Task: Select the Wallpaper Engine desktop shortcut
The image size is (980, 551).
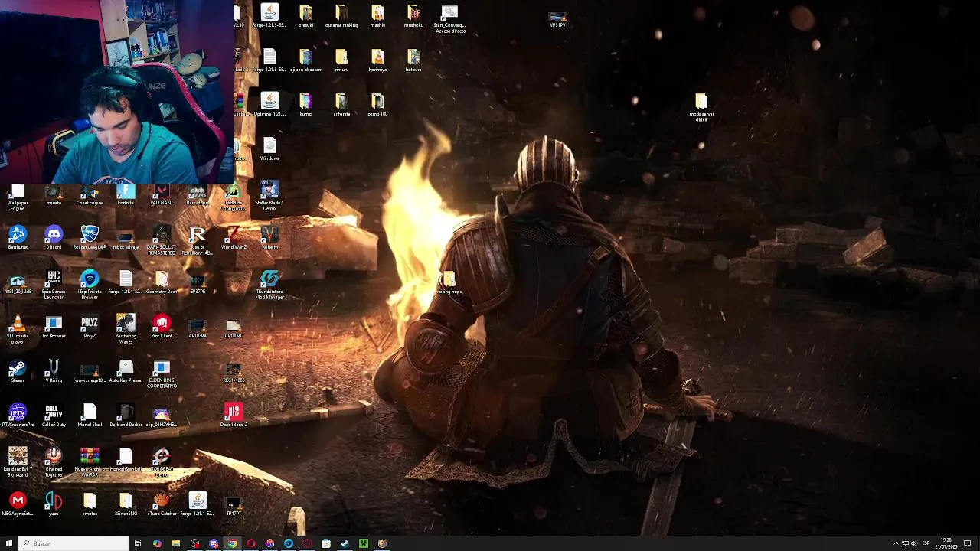Action: pyautogui.click(x=18, y=197)
